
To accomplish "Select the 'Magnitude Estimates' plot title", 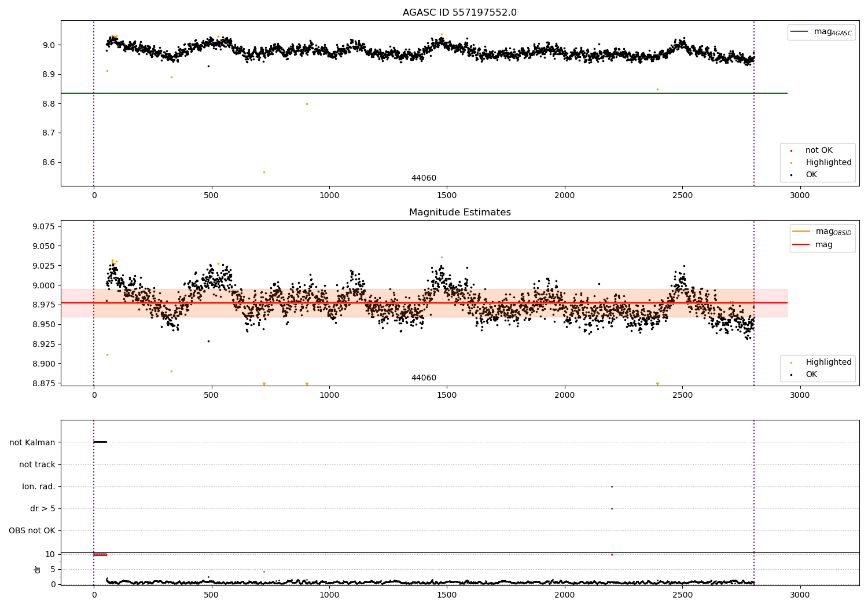I will click(459, 213).
